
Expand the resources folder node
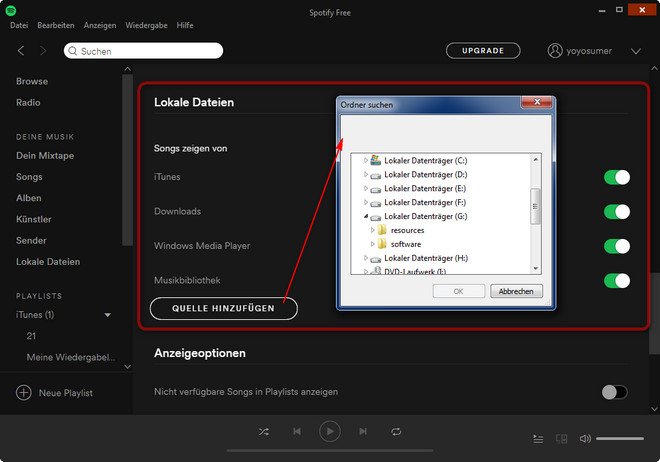click(372, 230)
